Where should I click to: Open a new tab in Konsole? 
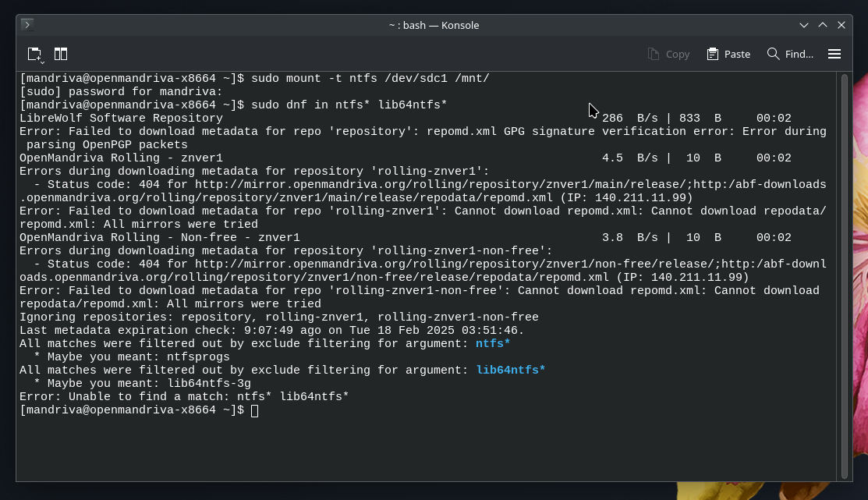35,55
